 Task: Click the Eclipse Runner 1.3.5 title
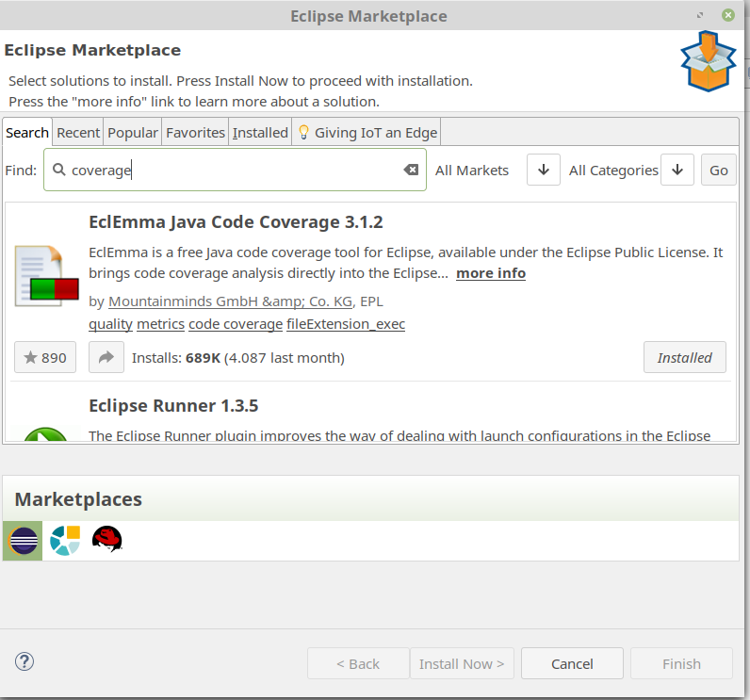click(173, 406)
